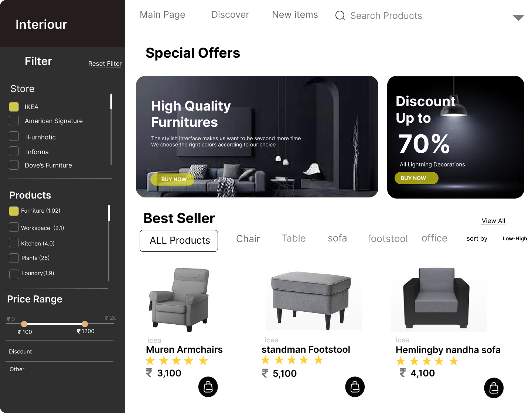
Task: Open the top-right dropdown arrow menu
Action: click(518, 18)
